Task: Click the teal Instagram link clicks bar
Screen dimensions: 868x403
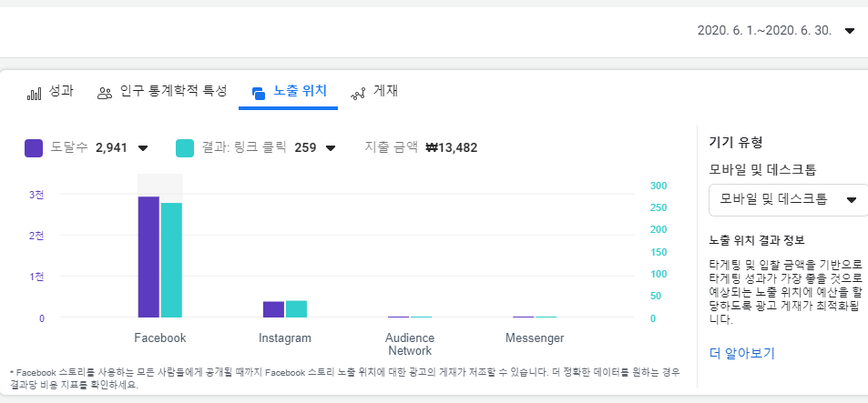Action: [296, 308]
